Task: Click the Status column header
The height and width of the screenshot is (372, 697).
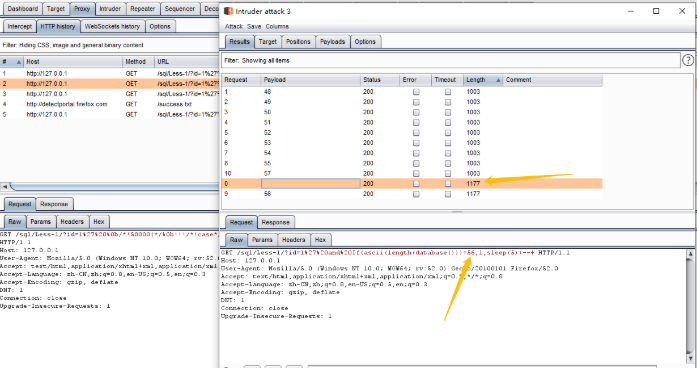Action: [x=380, y=80]
